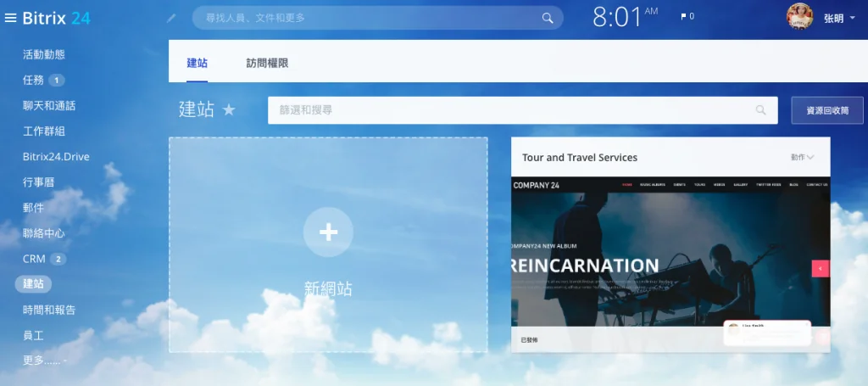Click the flag notification icon next to 0
Screen dimensions: 868x386
point(684,17)
